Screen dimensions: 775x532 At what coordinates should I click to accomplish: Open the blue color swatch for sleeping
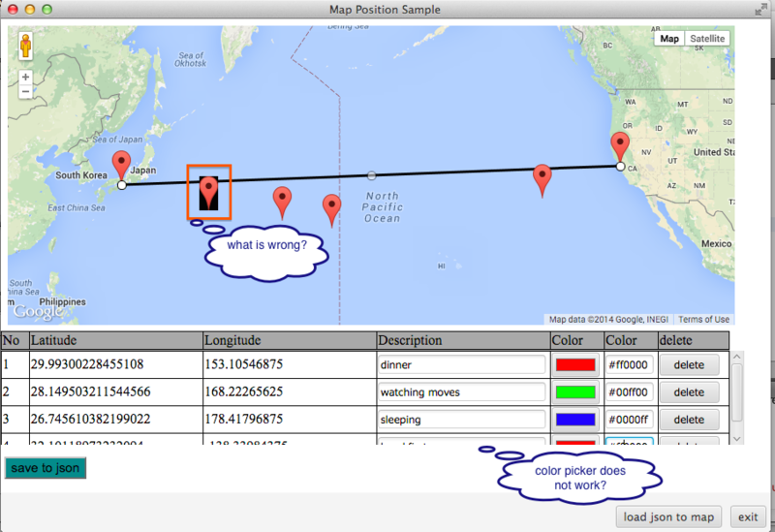coord(575,420)
